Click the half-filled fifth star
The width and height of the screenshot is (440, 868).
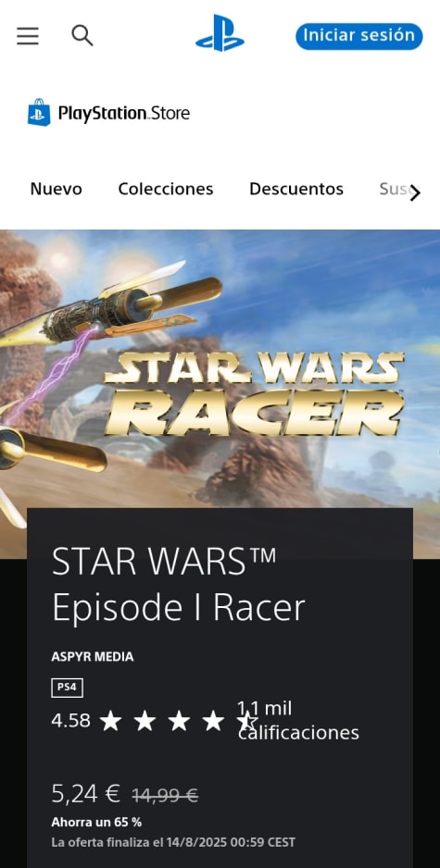coord(247,721)
